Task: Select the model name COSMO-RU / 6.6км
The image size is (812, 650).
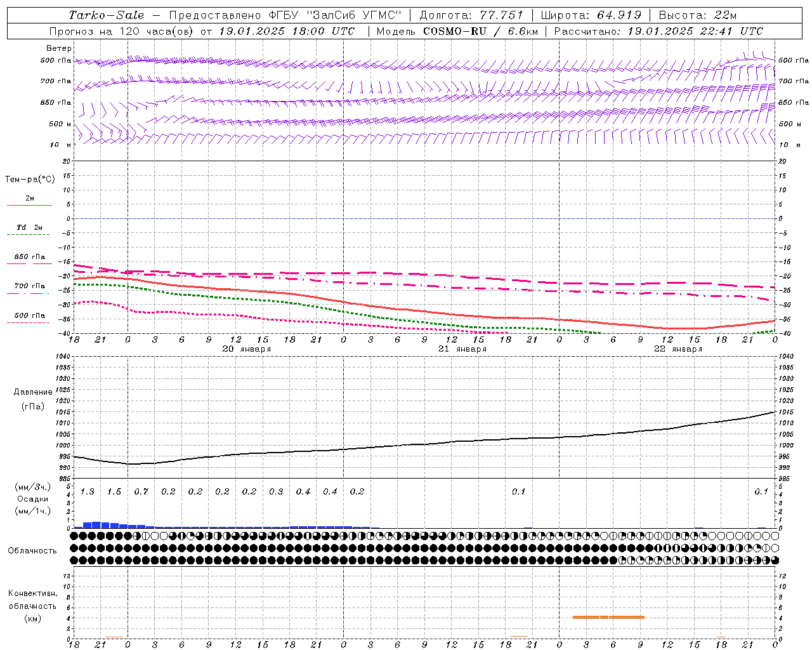Action: point(480,31)
